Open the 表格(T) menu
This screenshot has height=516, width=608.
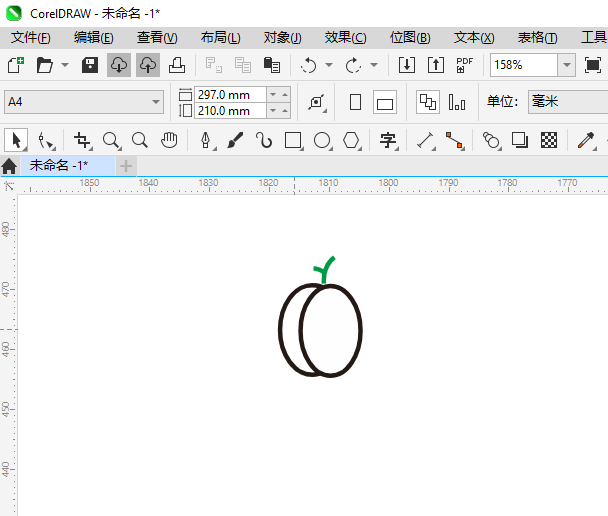coord(538,38)
